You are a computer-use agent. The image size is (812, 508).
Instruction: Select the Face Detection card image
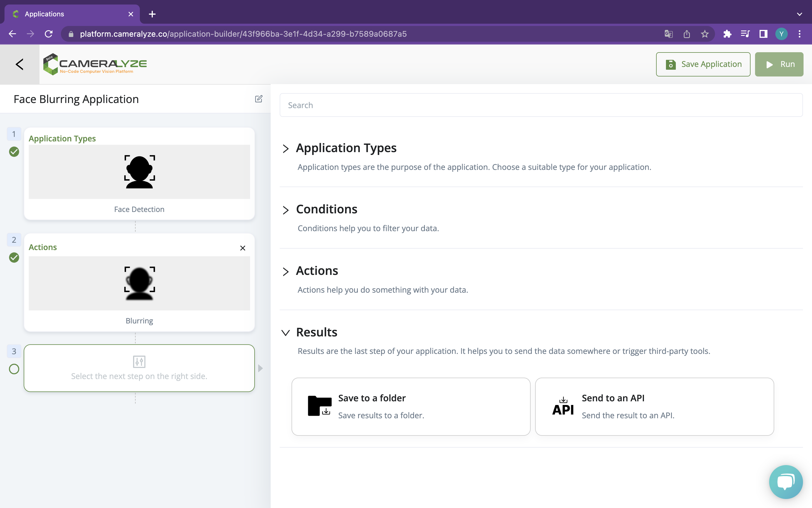pos(139,172)
